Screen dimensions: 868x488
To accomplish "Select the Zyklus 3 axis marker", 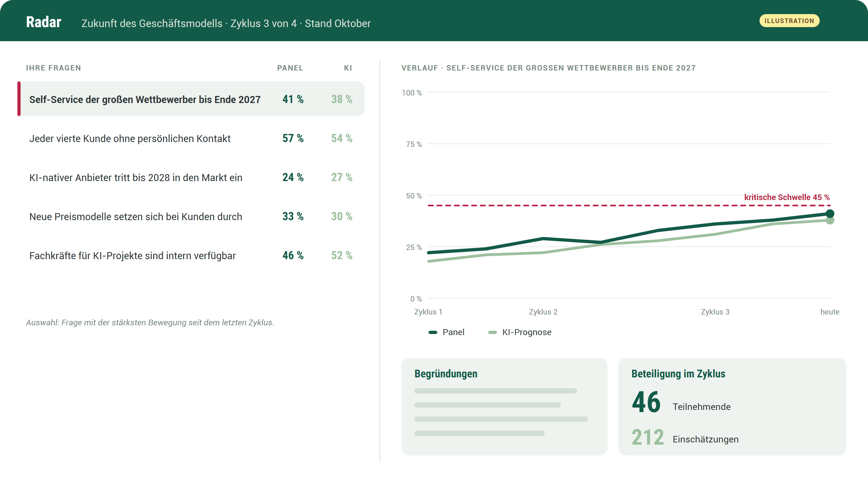I will click(x=715, y=312).
